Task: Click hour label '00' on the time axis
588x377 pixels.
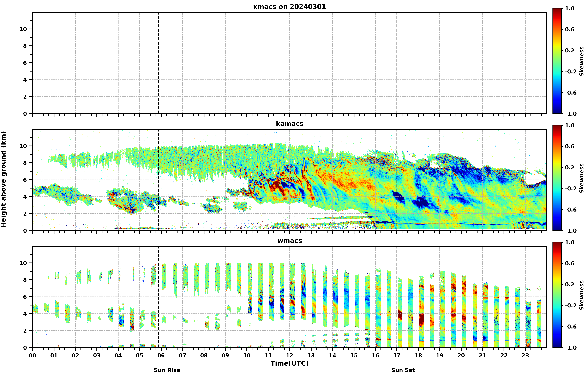Action: [x=32, y=355]
